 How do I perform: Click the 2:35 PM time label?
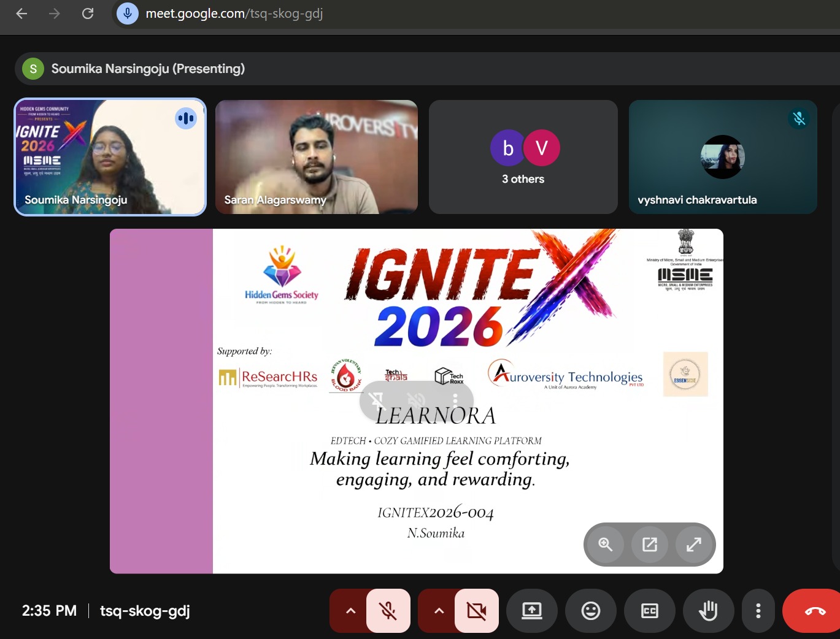tap(49, 611)
